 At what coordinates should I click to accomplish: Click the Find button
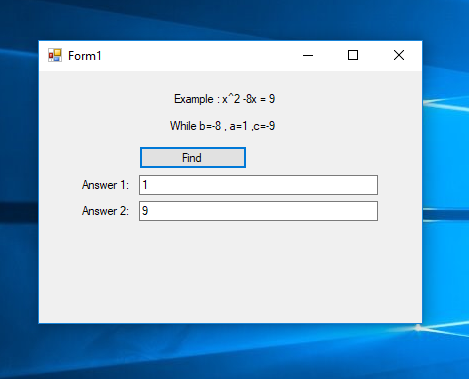[193, 157]
